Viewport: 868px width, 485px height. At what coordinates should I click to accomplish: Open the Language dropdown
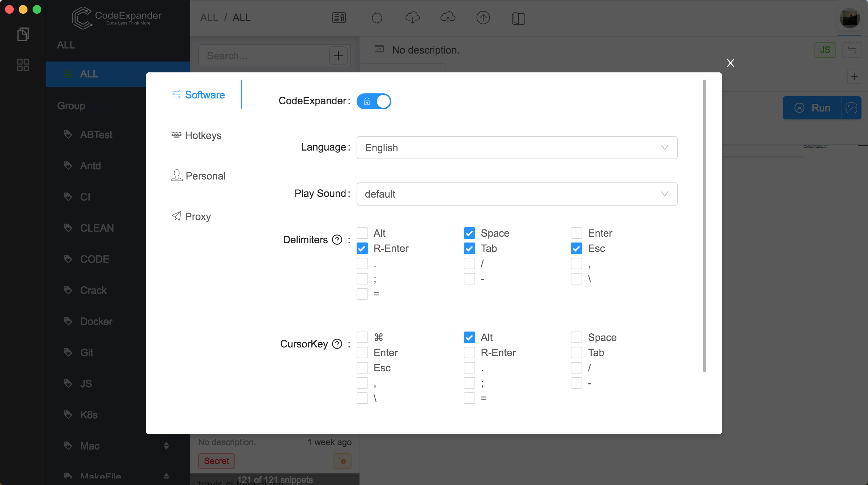(516, 148)
